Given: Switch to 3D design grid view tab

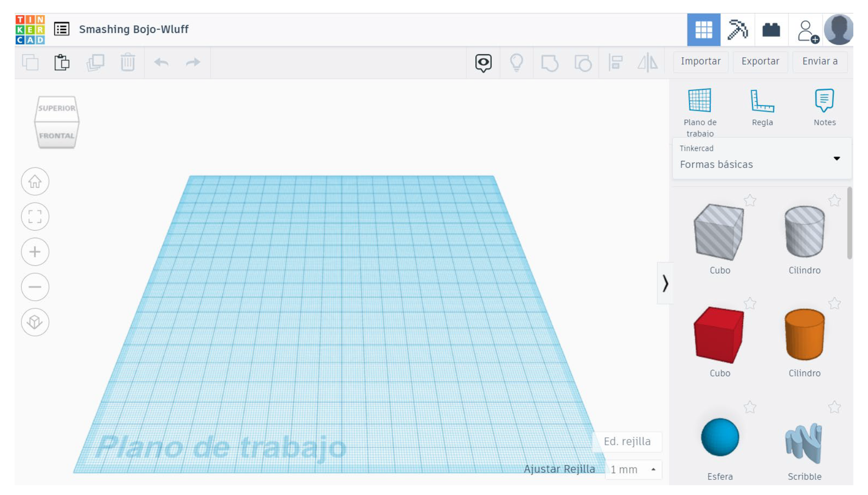Looking at the screenshot, I should tap(703, 30).
